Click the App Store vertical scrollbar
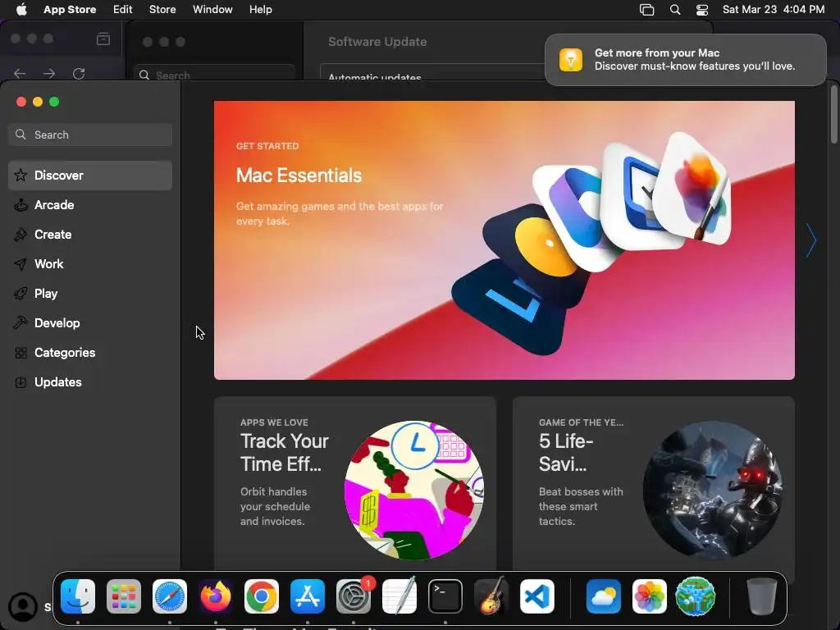 point(833,115)
